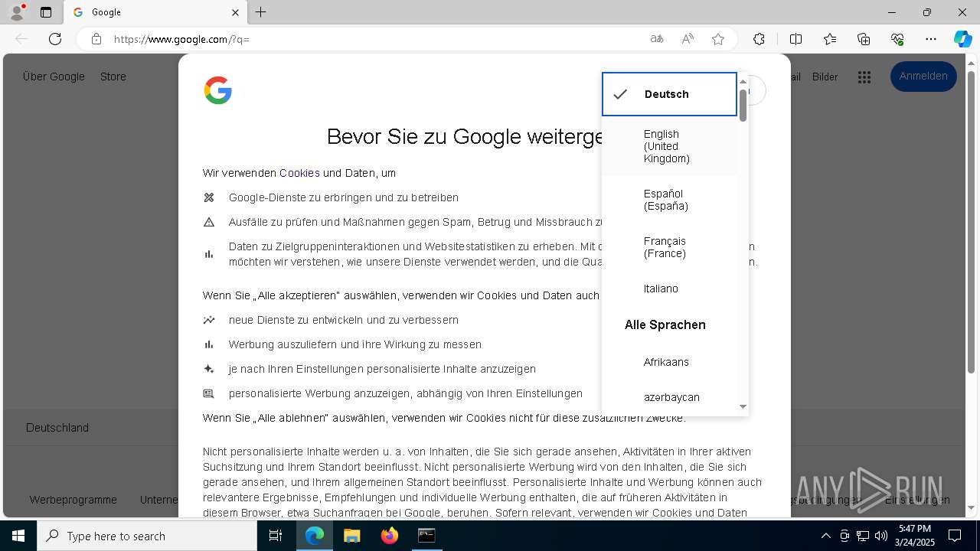Click the page scrollbar up arrow

[972, 62]
